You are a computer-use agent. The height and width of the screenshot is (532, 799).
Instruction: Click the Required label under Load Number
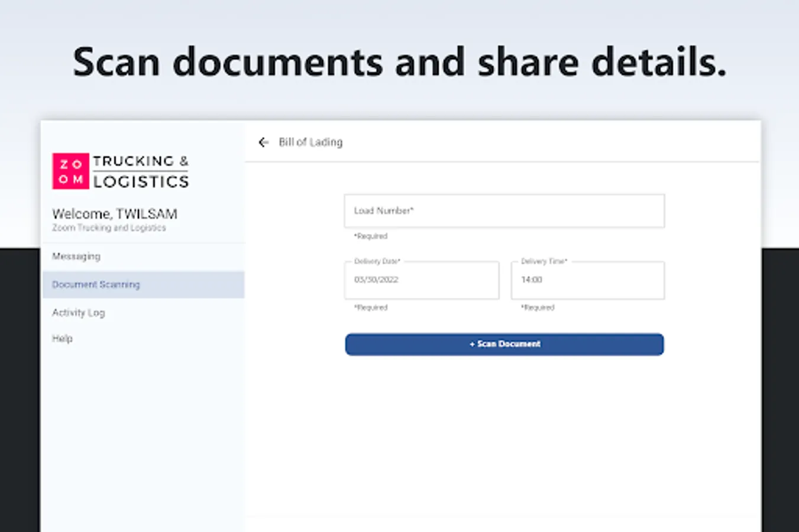point(370,236)
